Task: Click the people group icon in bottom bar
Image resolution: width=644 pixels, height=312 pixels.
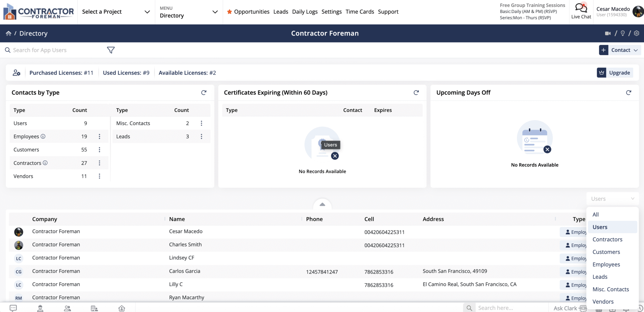Action: pos(67,308)
